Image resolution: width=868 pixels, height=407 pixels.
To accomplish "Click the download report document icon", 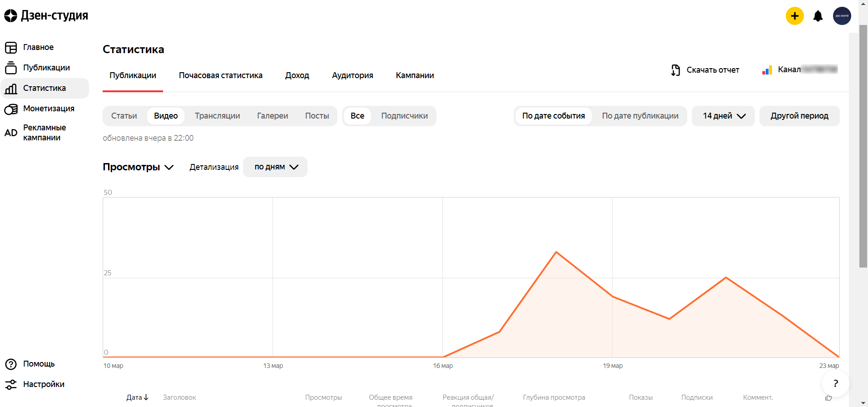I will pyautogui.click(x=675, y=70).
